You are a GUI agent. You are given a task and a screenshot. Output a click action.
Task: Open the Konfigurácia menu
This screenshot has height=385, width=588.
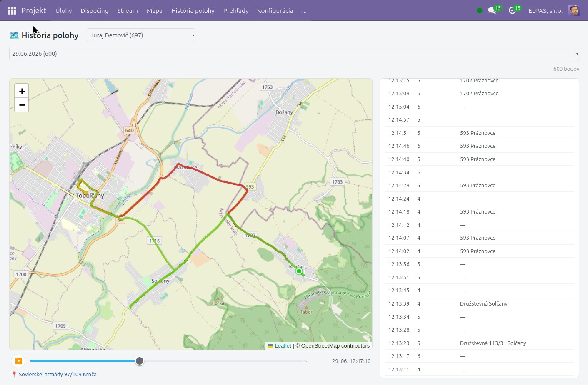[275, 11]
